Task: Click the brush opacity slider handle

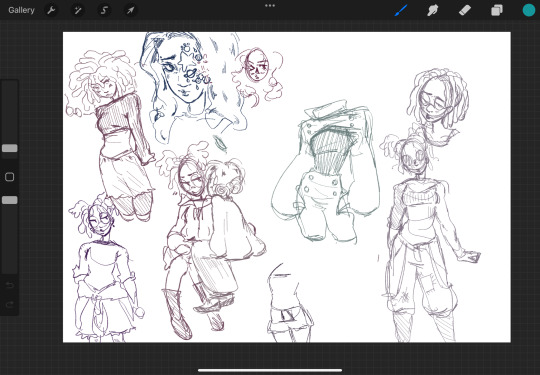Action: [10, 200]
